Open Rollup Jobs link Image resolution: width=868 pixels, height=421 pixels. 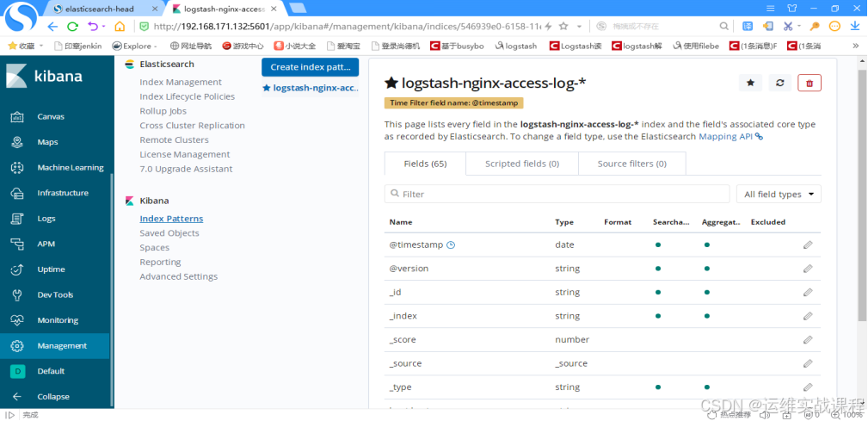(x=163, y=111)
